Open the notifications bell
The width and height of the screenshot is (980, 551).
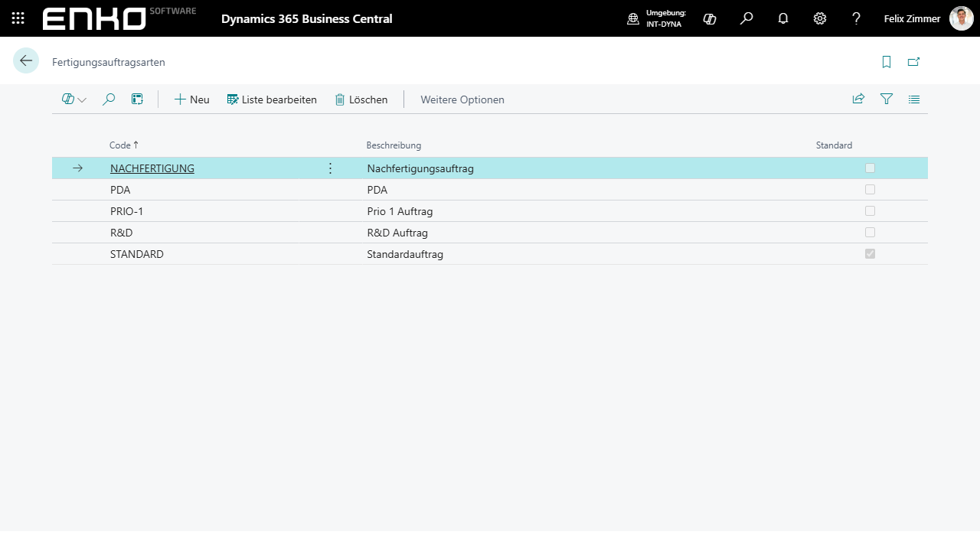pyautogui.click(x=783, y=18)
